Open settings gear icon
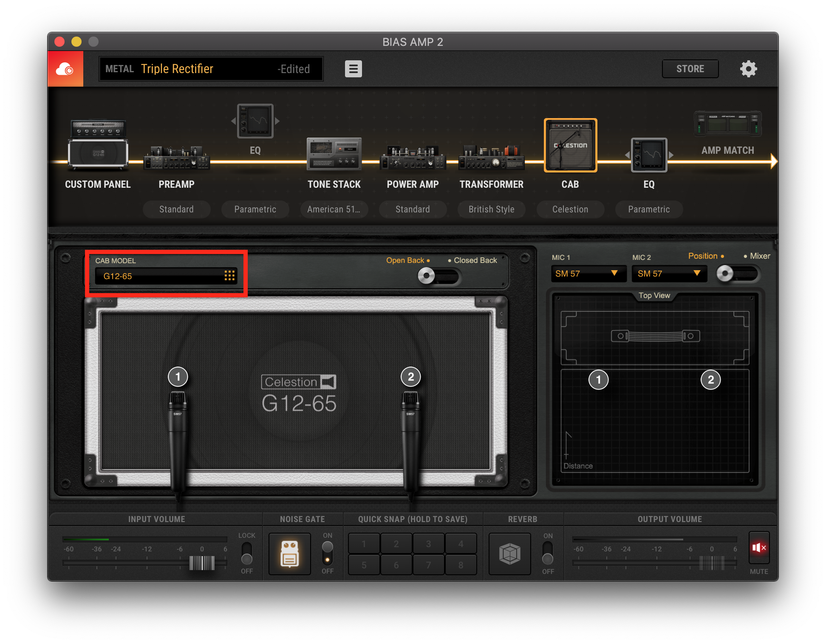This screenshot has height=644, width=826. (748, 69)
